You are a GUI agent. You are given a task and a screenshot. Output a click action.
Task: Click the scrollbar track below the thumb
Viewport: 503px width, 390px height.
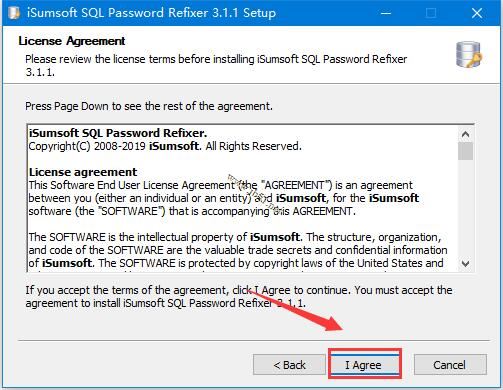click(x=465, y=208)
